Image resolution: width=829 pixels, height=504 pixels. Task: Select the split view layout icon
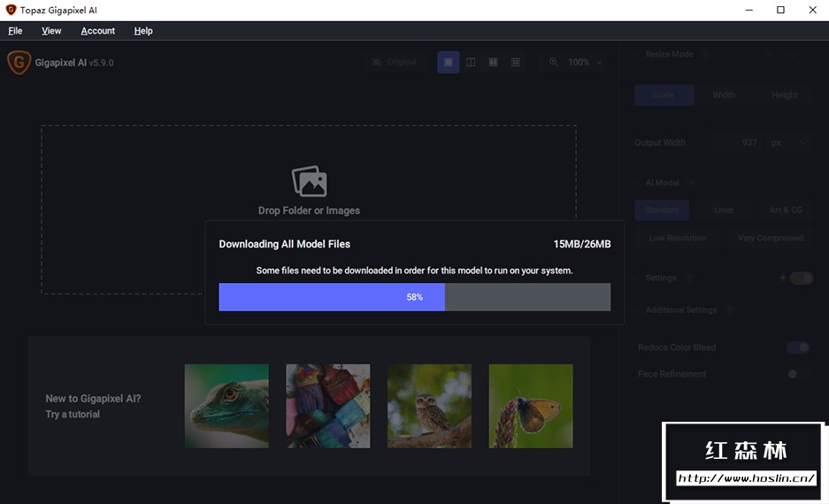[471, 63]
